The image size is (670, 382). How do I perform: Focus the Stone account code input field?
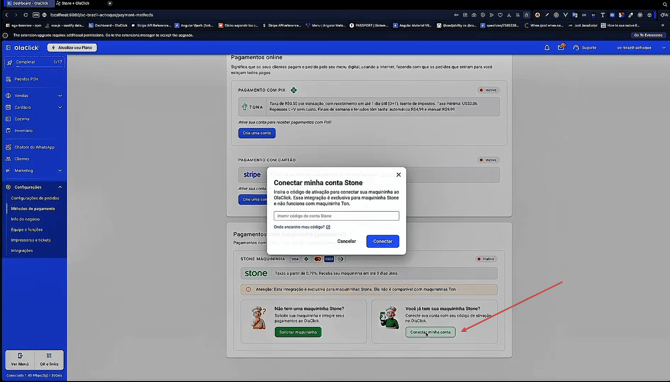coord(336,216)
